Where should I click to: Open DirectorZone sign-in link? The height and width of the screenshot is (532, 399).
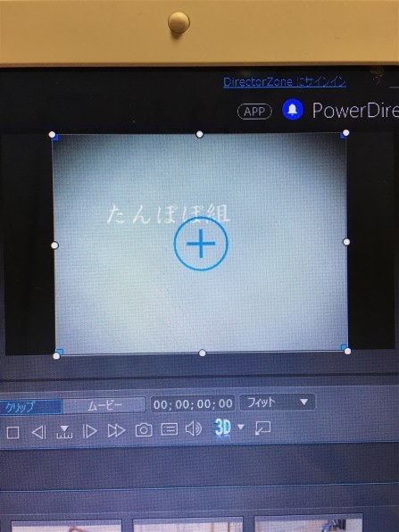pyautogui.click(x=285, y=82)
